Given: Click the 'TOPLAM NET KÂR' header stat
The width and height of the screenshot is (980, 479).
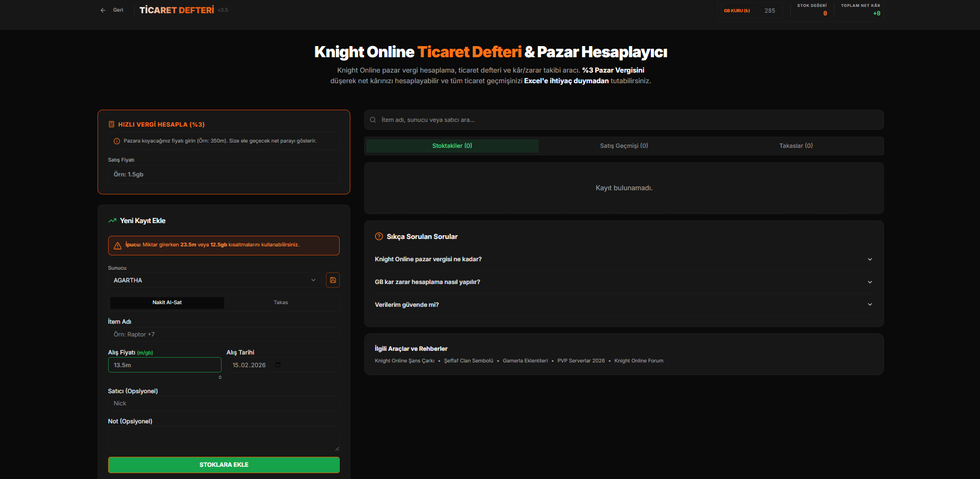Looking at the screenshot, I should 860,10.
